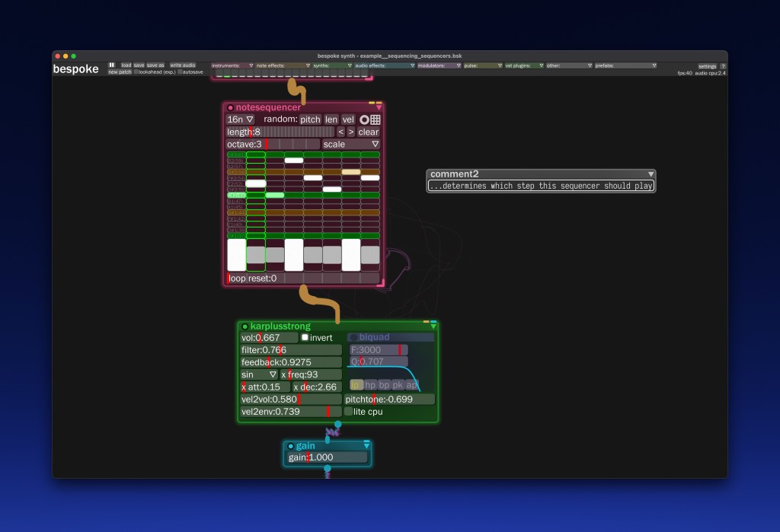
Task: Open the sin waveform dropdown
Action: point(259,374)
